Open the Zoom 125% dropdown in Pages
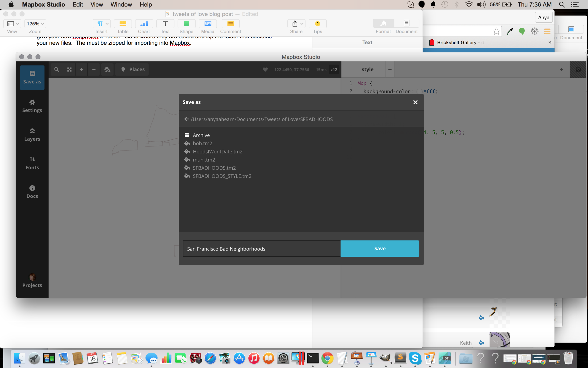 tap(35, 24)
